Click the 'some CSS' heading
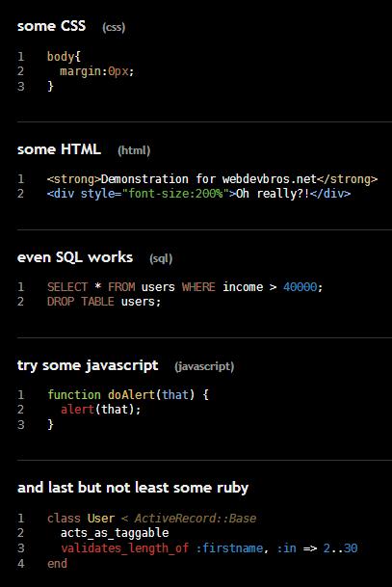Image resolution: width=392 pixels, height=587 pixels. tap(52, 26)
